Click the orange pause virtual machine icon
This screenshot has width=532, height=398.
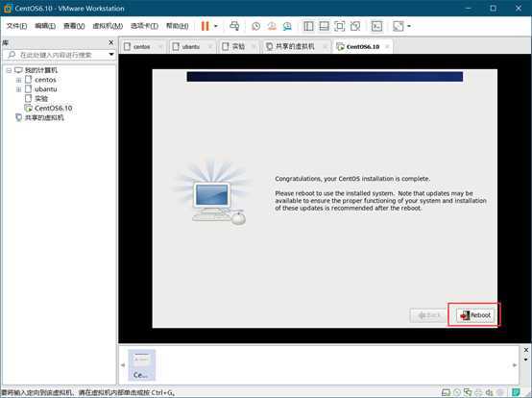point(205,26)
